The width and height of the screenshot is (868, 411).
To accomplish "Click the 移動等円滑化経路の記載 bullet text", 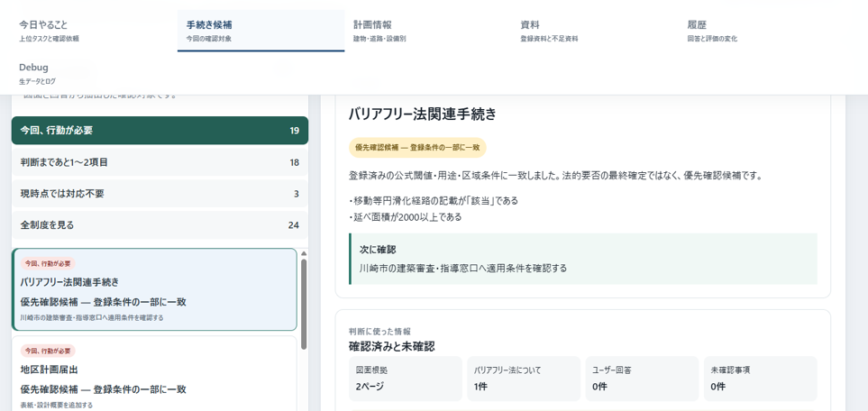I will pyautogui.click(x=434, y=200).
